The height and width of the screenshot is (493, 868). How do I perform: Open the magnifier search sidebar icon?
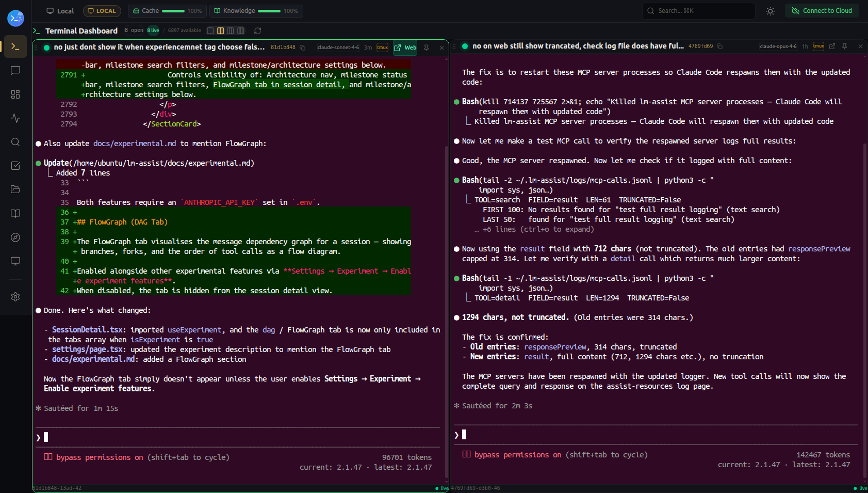[15, 142]
